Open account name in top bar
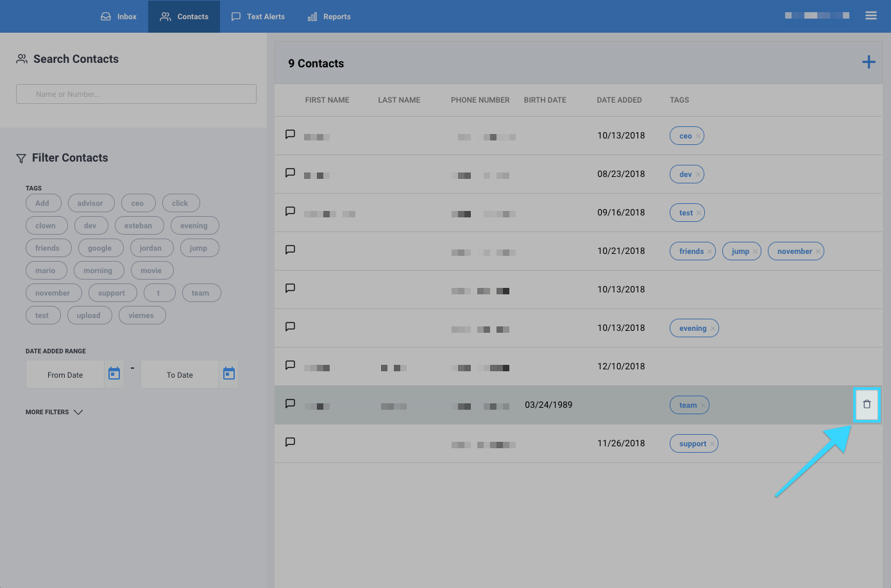 pyautogui.click(x=817, y=15)
